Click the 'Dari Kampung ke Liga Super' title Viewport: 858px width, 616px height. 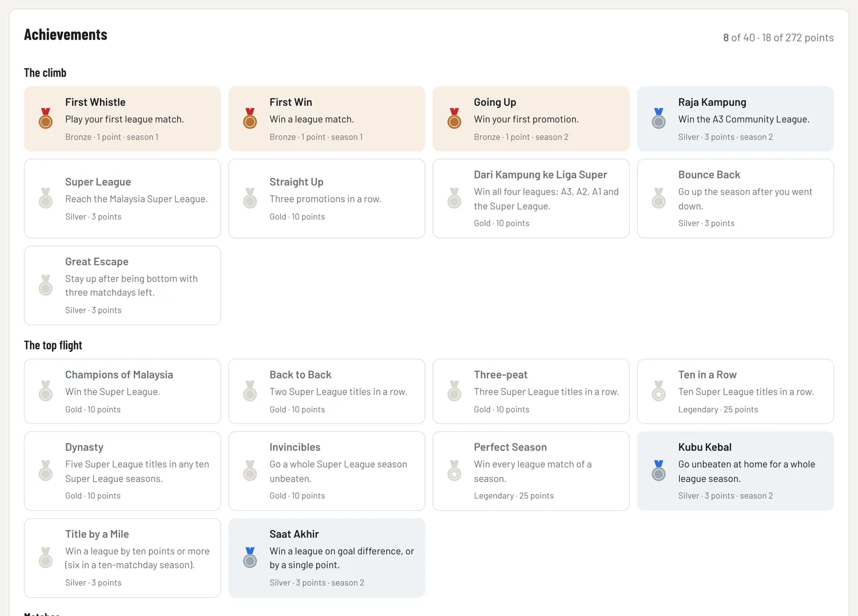[x=541, y=175]
